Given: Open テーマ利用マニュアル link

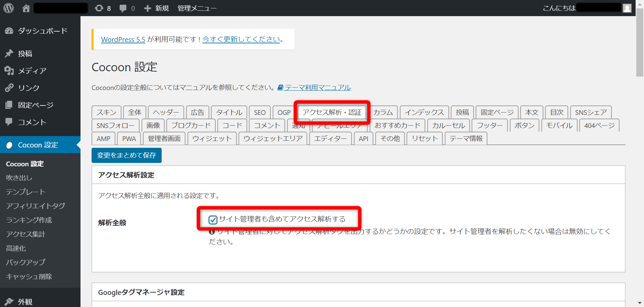Looking at the screenshot, I should (318, 88).
